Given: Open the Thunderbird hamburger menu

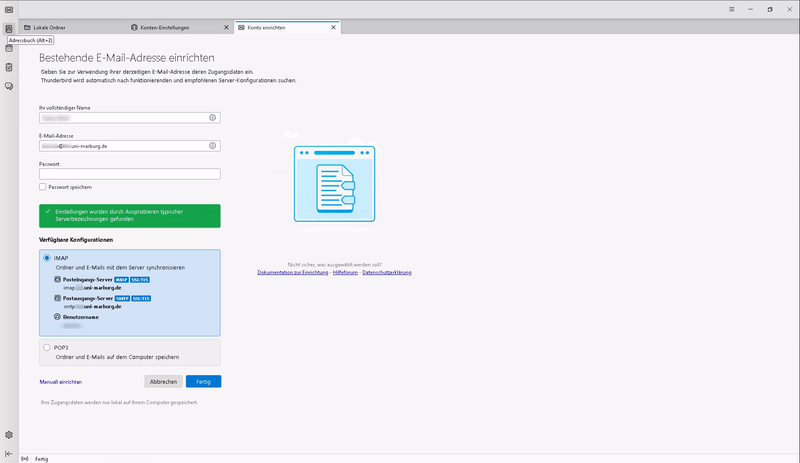Looking at the screenshot, I should (732, 9).
